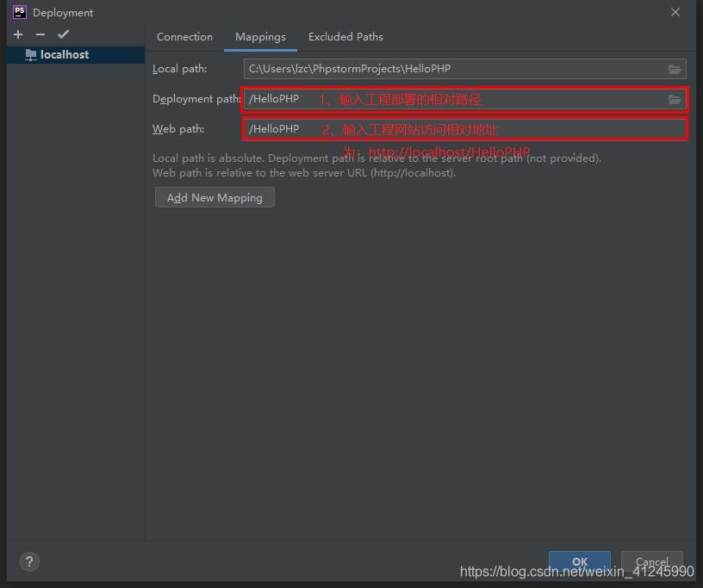
Task: Click the plus icon to add a server
Action: tap(18, 34)
